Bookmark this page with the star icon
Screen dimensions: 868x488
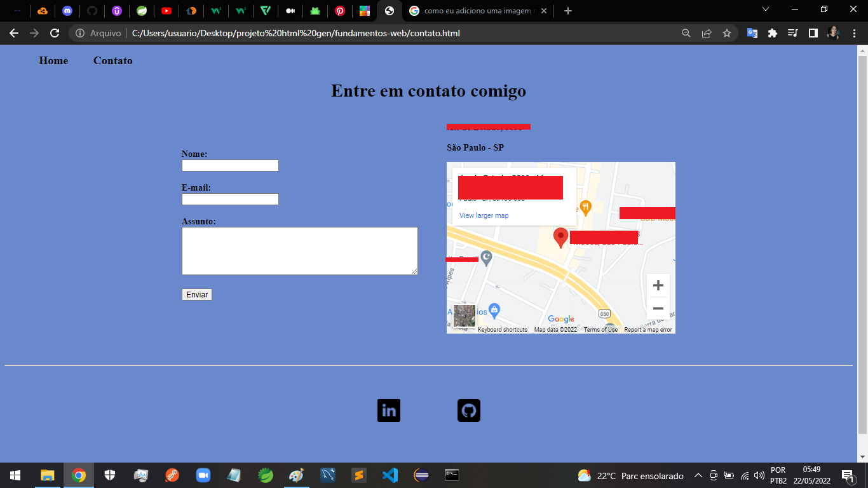[728, 33]
